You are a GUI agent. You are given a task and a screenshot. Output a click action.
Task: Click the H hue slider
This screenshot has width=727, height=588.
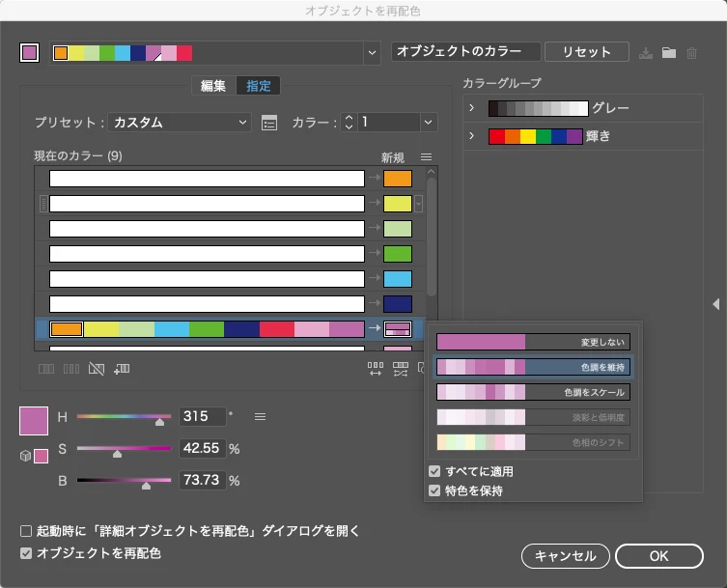coord(124,417)
